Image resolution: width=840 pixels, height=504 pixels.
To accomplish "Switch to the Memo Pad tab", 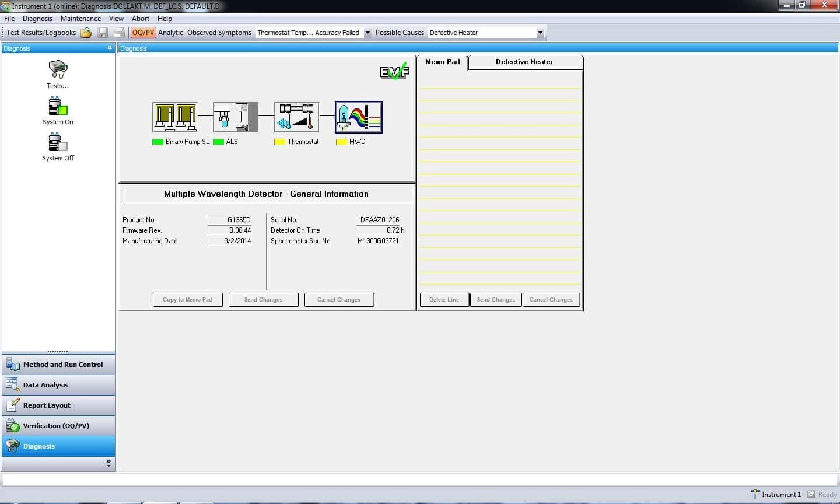I will (443, 62).
